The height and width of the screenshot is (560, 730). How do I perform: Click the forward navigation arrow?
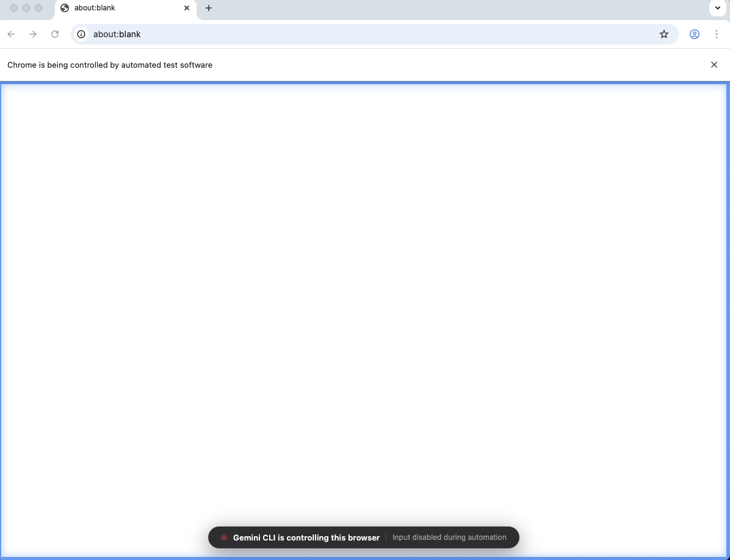[33, 34]
